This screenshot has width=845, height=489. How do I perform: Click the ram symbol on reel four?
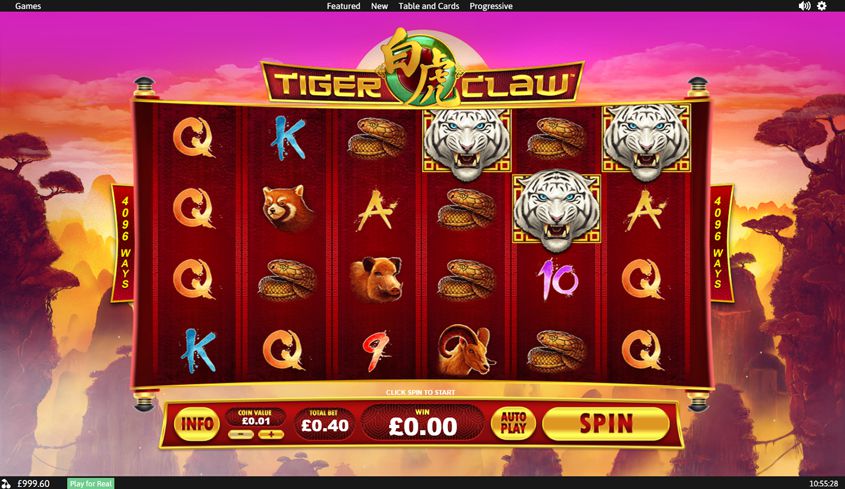point(465,350)
